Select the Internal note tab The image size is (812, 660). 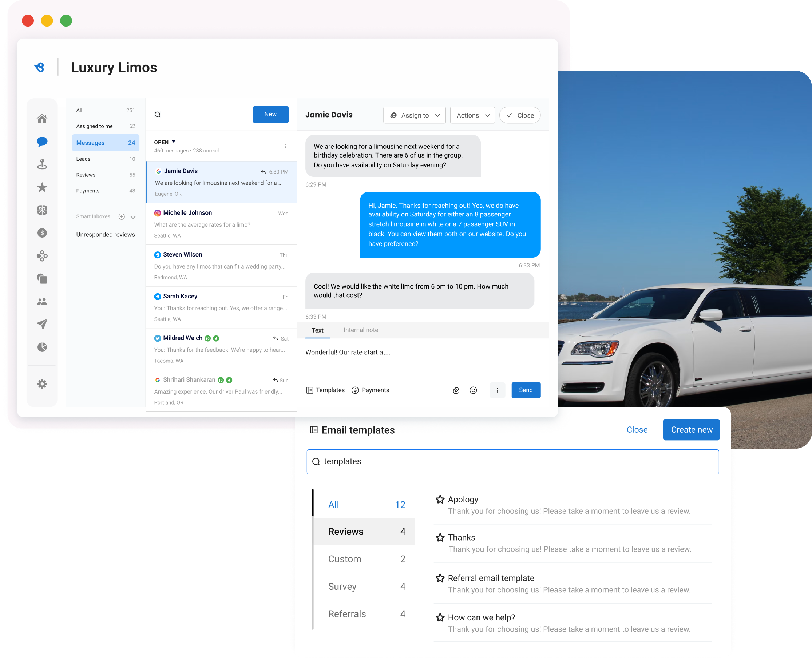(x=361, y=330)
